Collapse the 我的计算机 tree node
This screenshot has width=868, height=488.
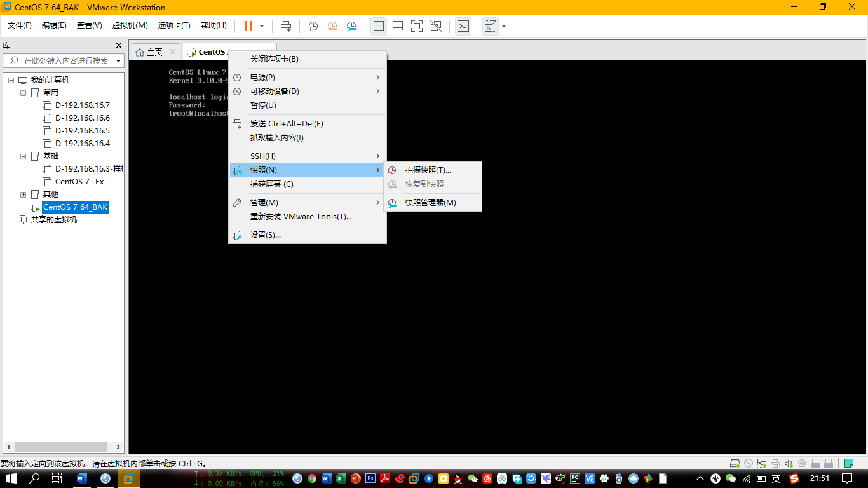(11, 80)
